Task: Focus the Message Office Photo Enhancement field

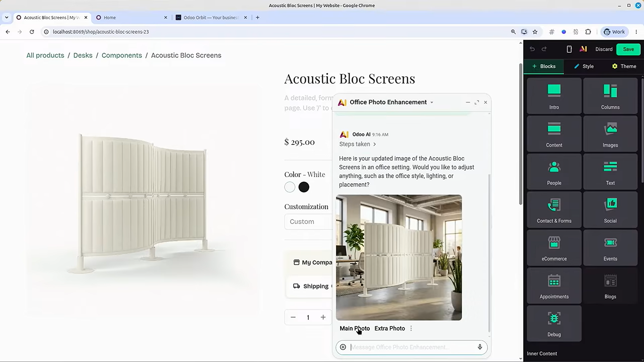Action: [412, 347]
